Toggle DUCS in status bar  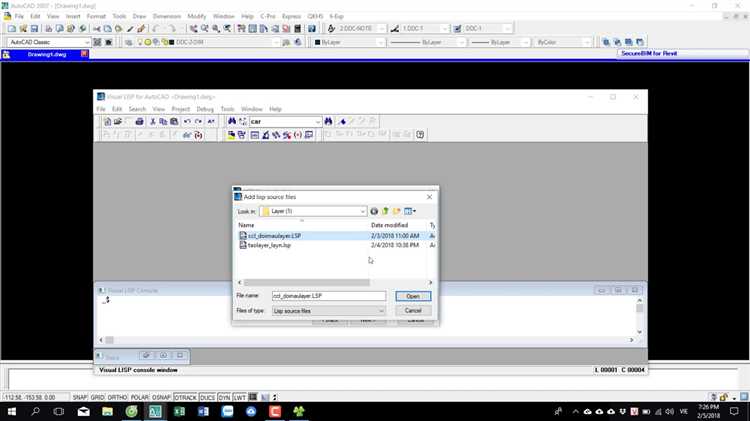point(208,397)
